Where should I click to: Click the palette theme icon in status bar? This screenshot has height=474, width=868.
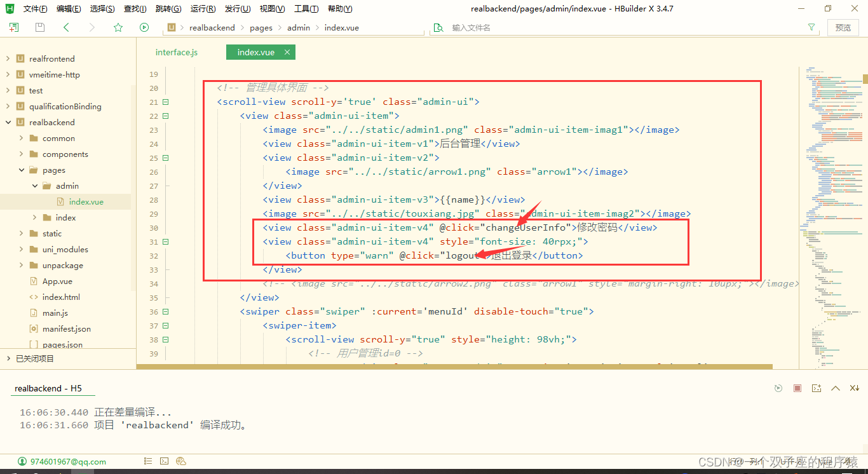click(x=180, y=461)
